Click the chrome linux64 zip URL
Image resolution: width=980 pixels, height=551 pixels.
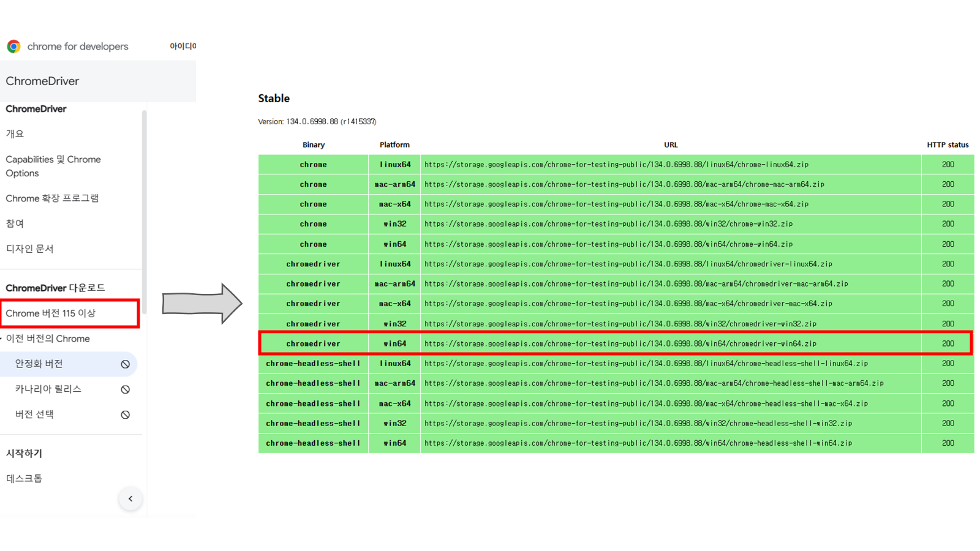616,165
